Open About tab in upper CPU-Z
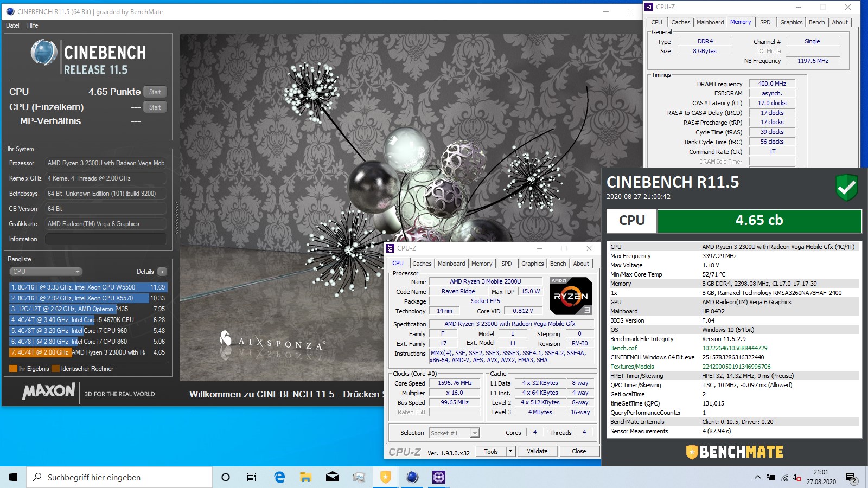This screenshot has width=868, height=488. point(840,22)
